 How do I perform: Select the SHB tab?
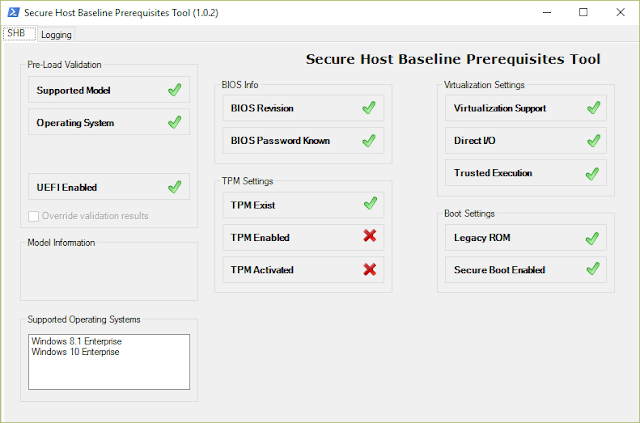(17, 33)
